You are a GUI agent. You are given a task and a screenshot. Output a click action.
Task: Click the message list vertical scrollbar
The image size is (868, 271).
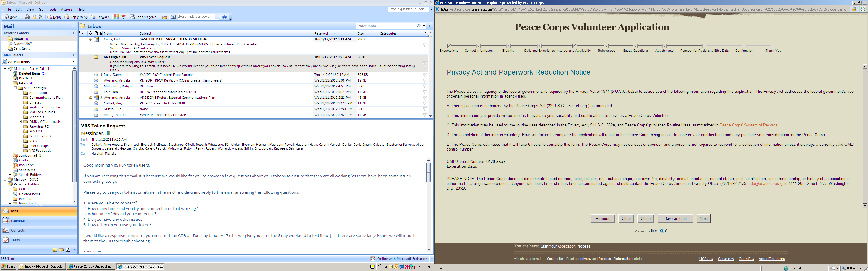pos(430,74)
